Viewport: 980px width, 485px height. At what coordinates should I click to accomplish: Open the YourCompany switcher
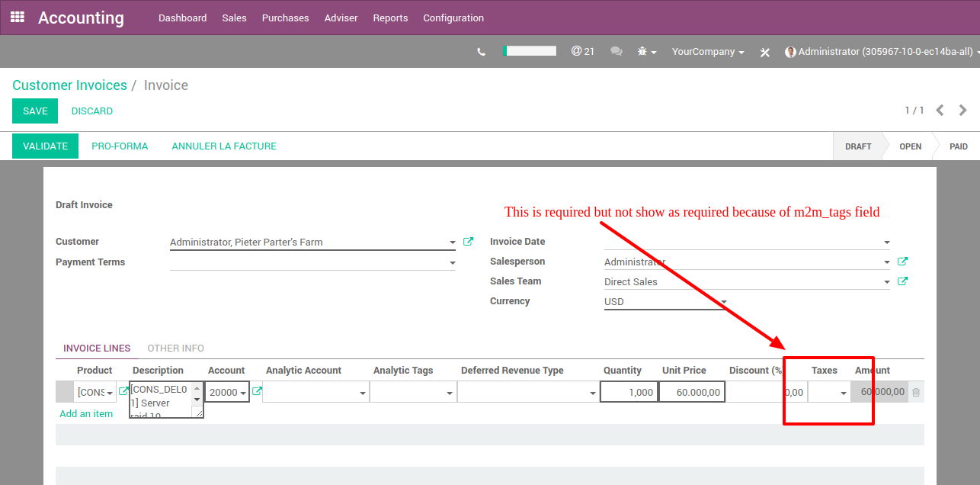coord(706,51)
